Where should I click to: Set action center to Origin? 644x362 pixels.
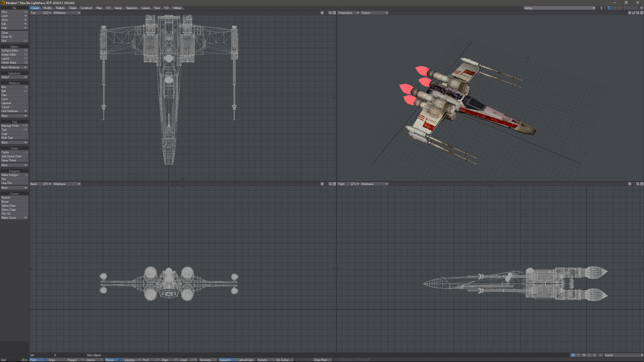[x=170, y=360]
